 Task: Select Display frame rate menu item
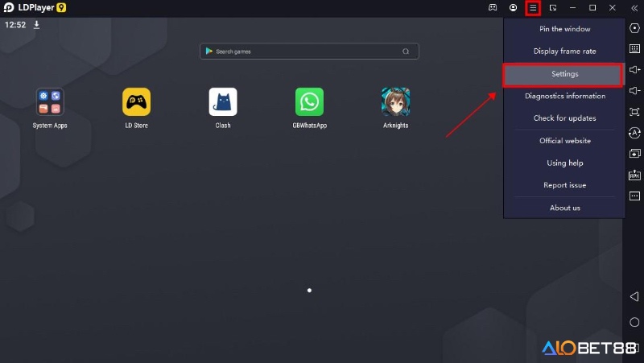tap(564, 51)
